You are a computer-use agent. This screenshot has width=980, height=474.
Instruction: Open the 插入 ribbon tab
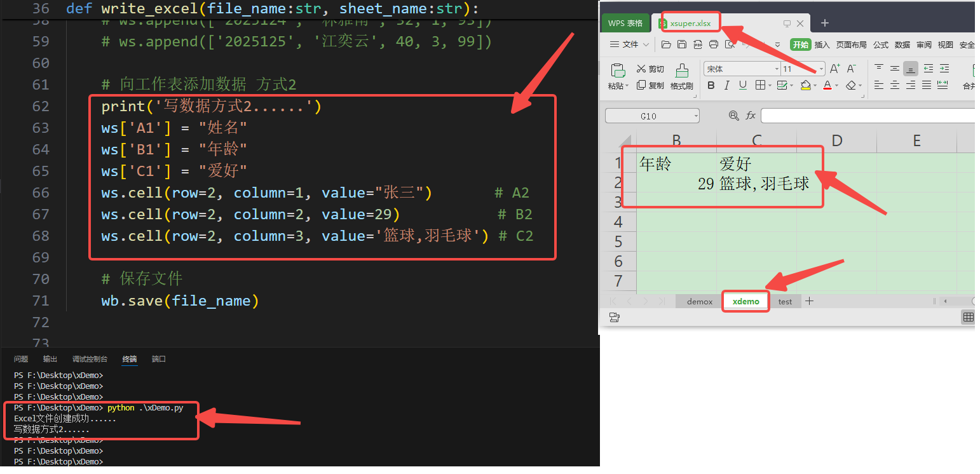[x=822, y=44]
